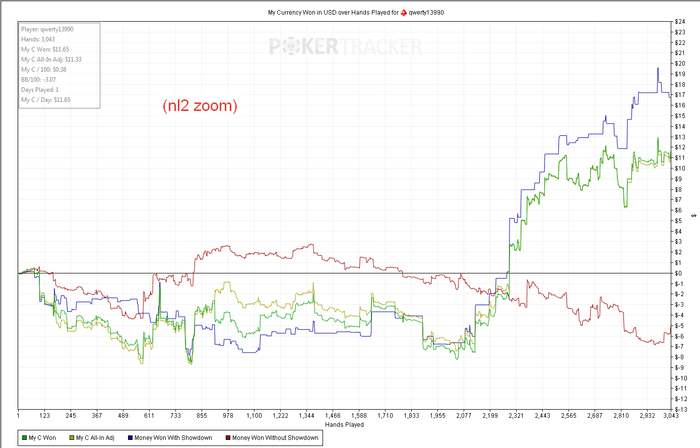Select the 'My C Won: $11.65' stats line
Screen dimensions: 700x448
pos(45,49)
